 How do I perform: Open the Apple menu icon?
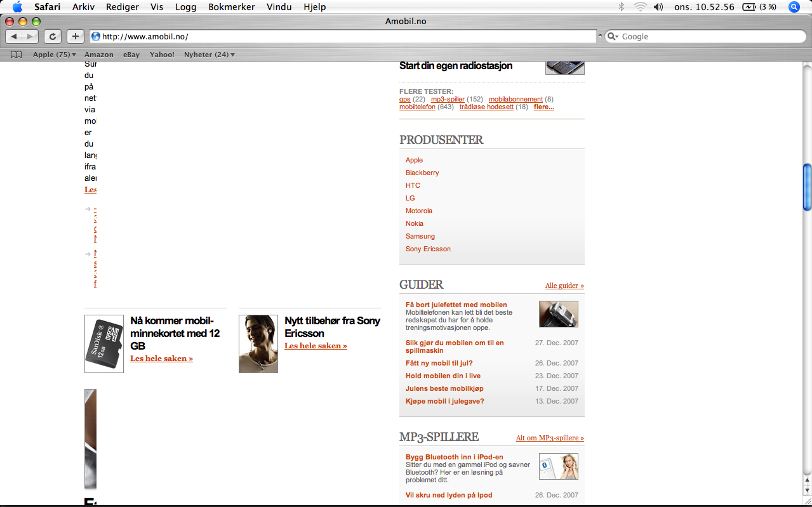click(x=17, y=7)
